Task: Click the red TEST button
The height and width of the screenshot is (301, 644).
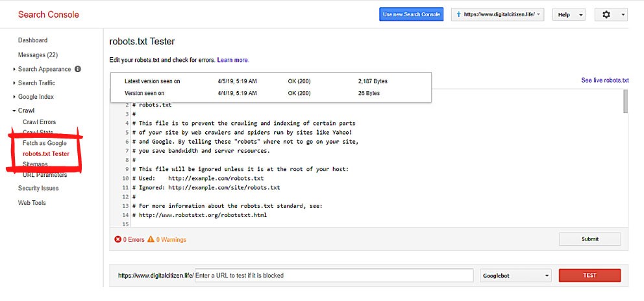Action: tap(589, 276)
